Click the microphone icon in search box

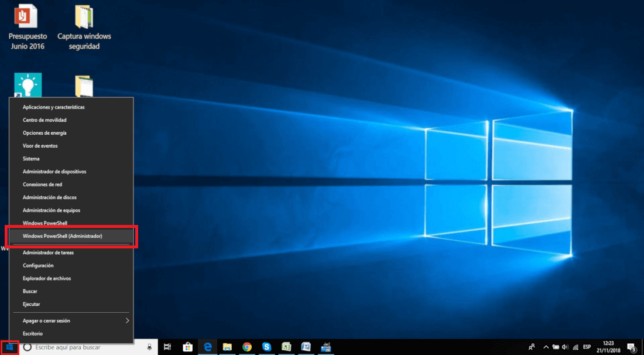(150, 347)
